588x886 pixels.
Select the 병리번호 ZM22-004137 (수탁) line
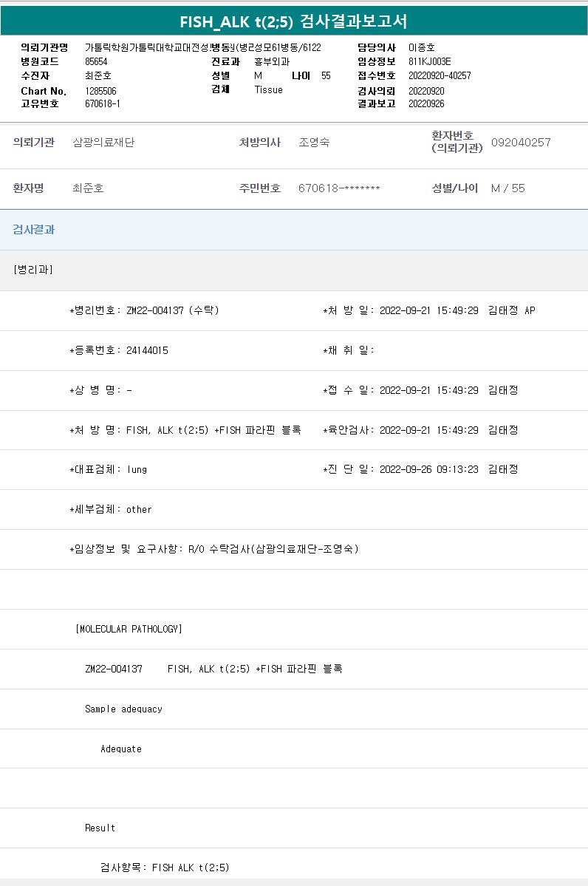pos(144,310)
